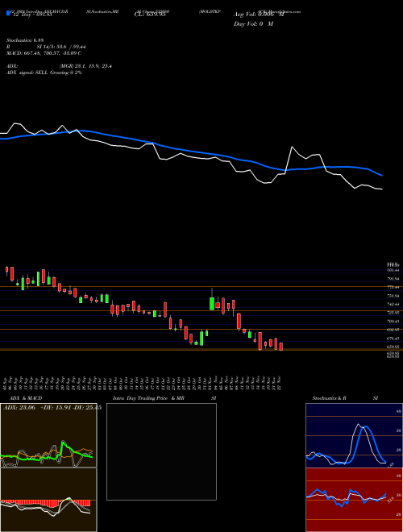Click the 791.94 price axis label
The height and width of the screenshot is (532, 403).
(393, 279)
